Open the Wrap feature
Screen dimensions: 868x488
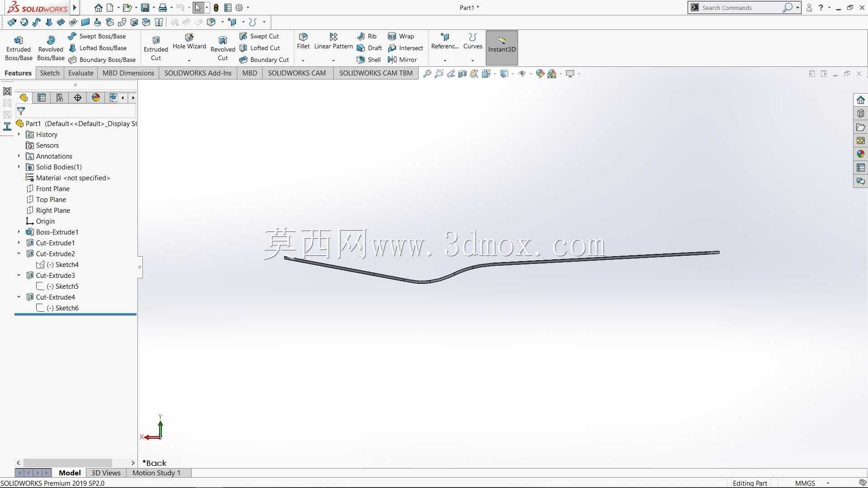(401, 36)
